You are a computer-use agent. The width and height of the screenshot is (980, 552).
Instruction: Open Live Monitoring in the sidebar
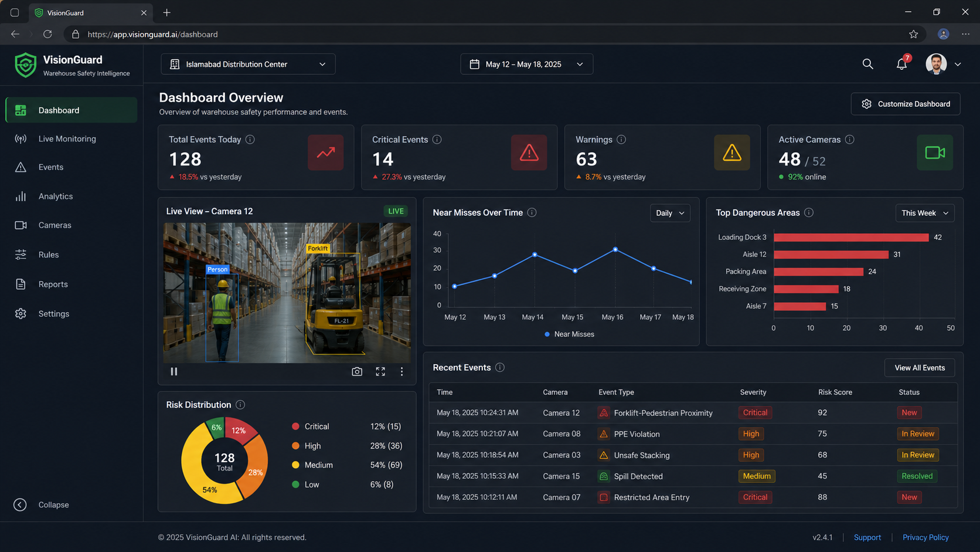coord(72,139)
